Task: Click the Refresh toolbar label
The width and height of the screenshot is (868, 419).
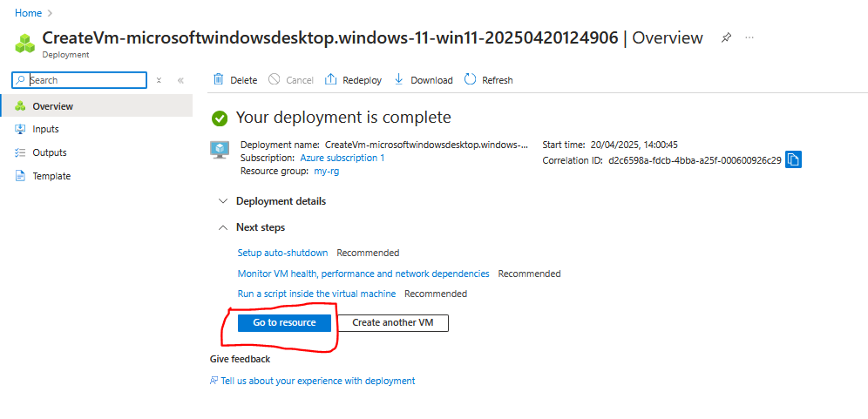Action: point(497,80)
